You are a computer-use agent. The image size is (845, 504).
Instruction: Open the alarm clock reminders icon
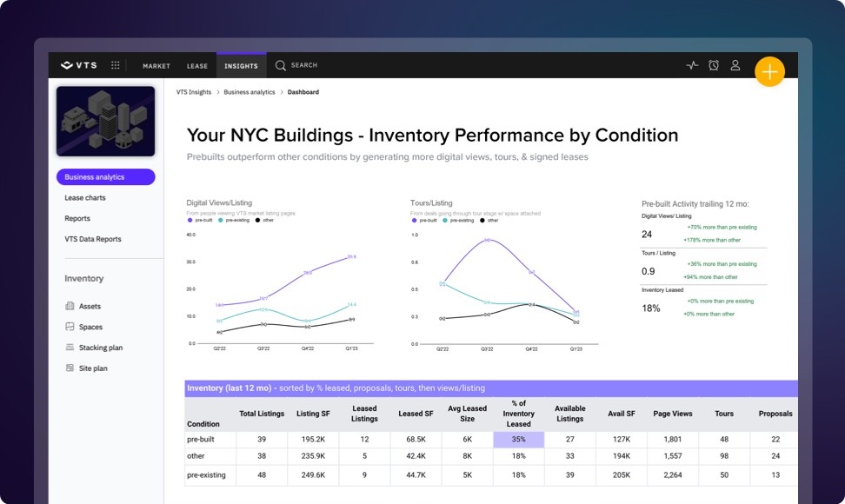click(714, 65)
